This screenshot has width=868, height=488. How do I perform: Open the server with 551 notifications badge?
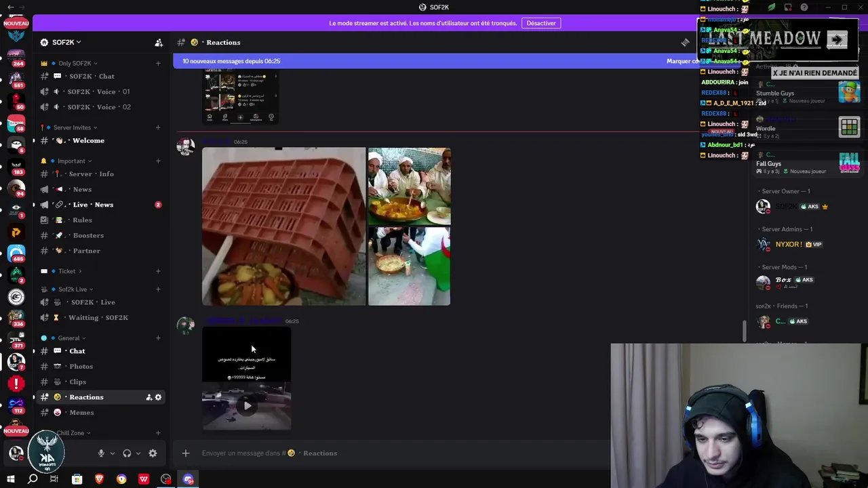point(16,79)
